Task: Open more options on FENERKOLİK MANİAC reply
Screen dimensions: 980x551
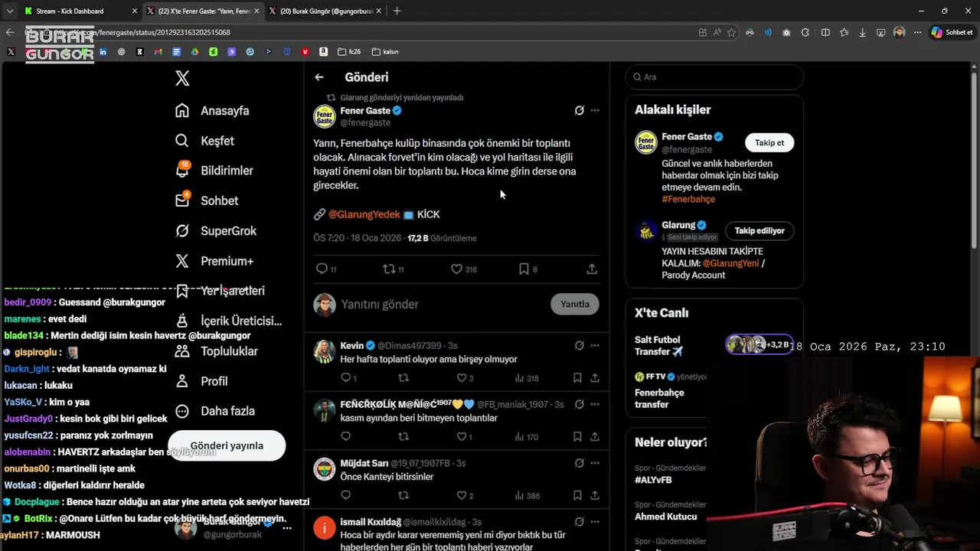Action: coord(595,404)
